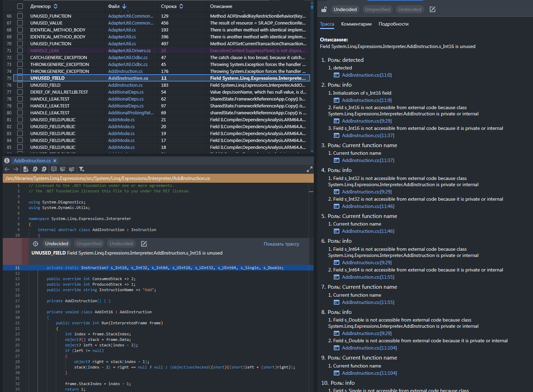533x392 pixels.
Task: Click the comment bubble icon in the code toolbar
Action: pyautogui.click(x=54, y=169)
